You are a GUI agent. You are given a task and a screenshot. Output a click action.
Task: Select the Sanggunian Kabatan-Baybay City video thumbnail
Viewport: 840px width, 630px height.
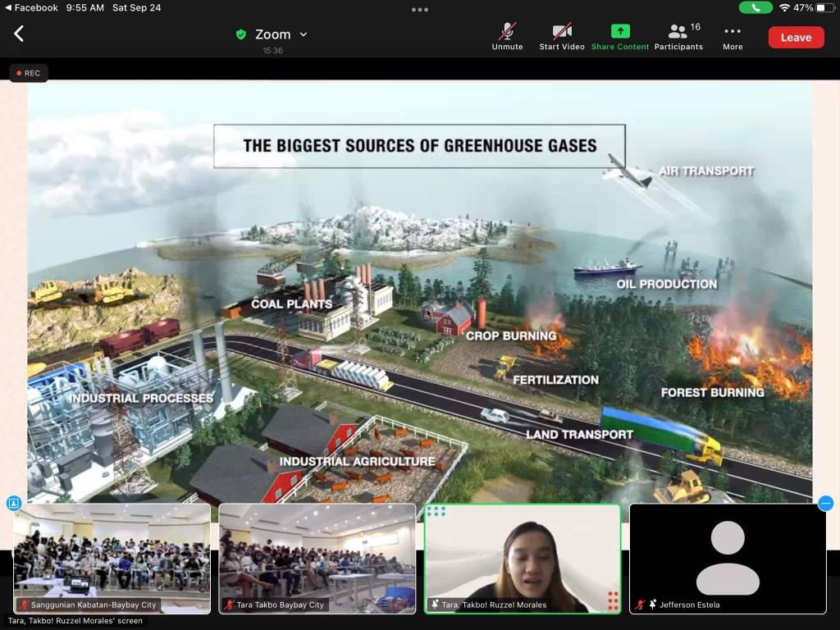click(x=112, y=558)
